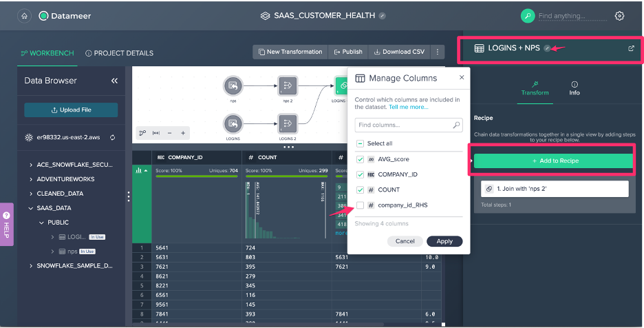Toggle the Select all checkbox
644x328 pixels.
[361, 143]
